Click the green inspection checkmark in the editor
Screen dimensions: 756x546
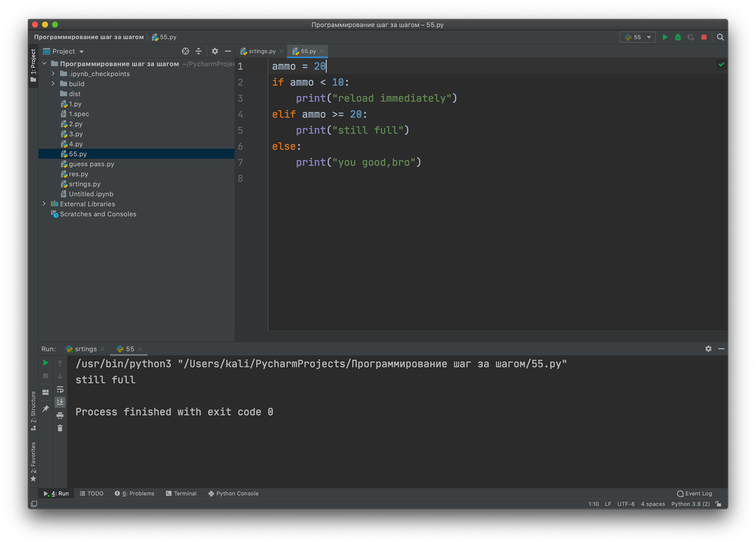coord(721,64)
